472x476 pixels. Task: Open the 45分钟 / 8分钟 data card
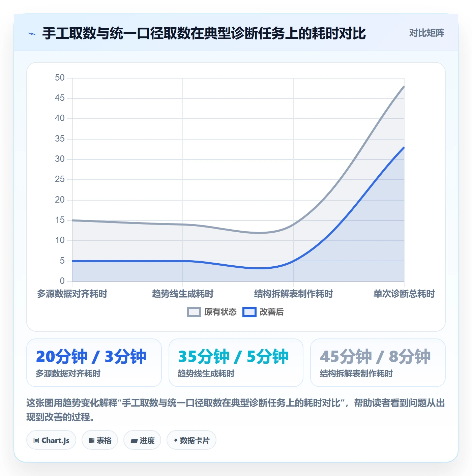[378, 363]
